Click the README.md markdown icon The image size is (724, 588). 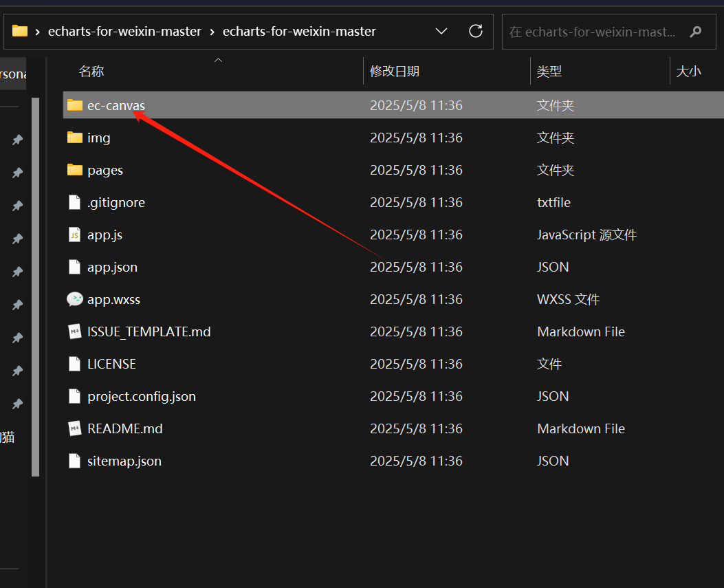(x=74, y=428)
